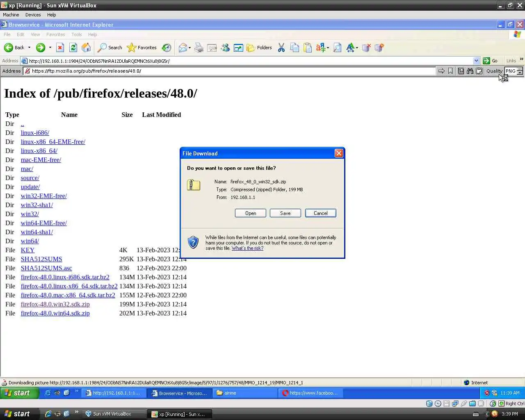Click the Text Size letter A icon

click(x=350, y=48)
